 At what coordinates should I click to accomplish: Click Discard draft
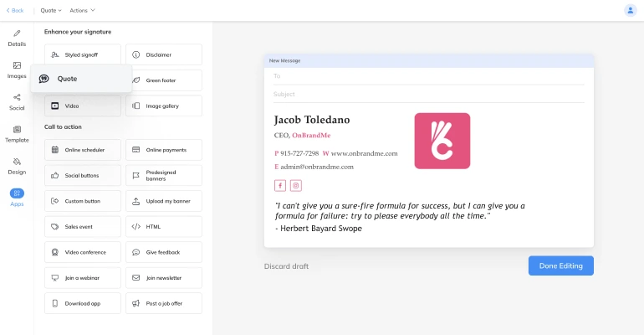click(286, 266)
